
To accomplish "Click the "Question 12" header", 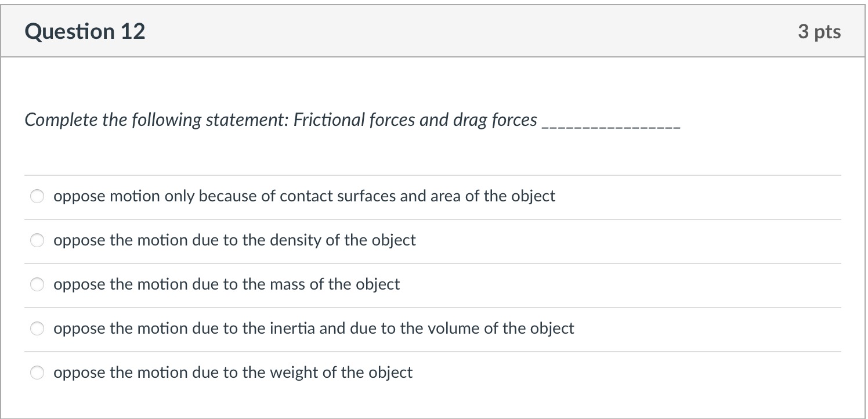I will [x=85, y=31].
